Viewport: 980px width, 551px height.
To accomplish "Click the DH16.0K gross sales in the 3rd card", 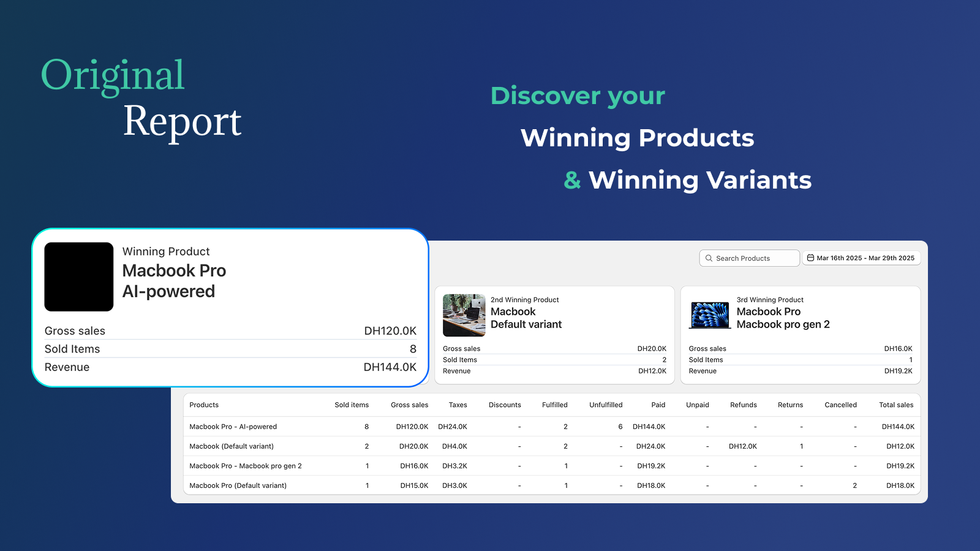I will point(898,349).
